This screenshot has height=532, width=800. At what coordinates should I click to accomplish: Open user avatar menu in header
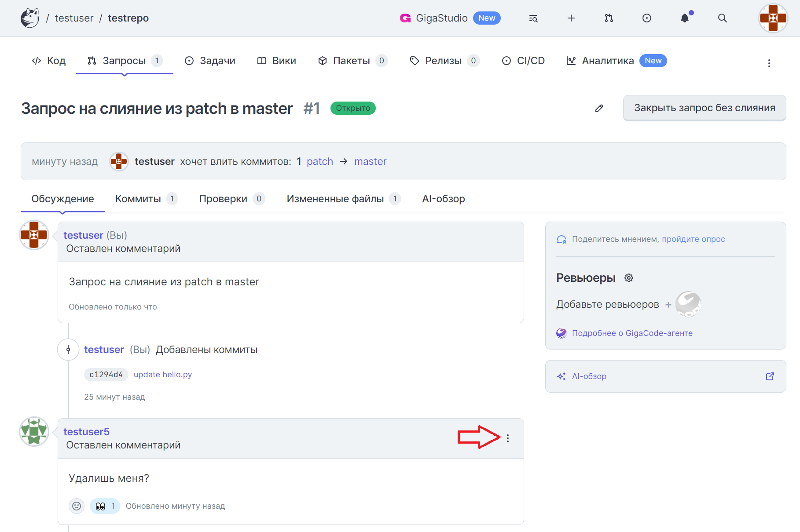click(x=773, y=18)
